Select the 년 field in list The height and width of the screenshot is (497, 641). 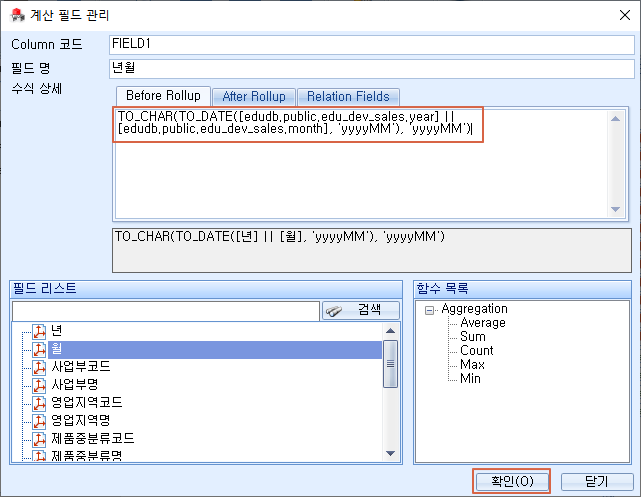pyautogui.click(x=56, y=331)
